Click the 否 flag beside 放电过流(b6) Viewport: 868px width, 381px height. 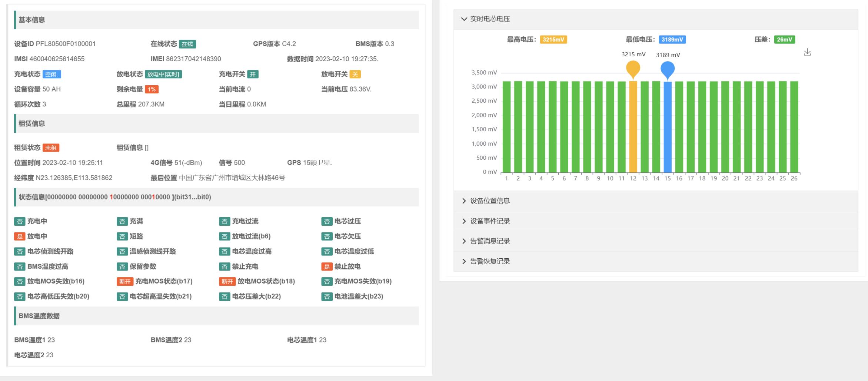click(225, 236)
